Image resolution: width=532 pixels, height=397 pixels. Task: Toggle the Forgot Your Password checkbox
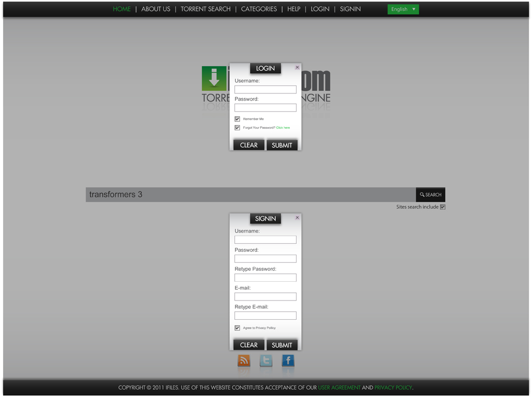pos(237,127)
